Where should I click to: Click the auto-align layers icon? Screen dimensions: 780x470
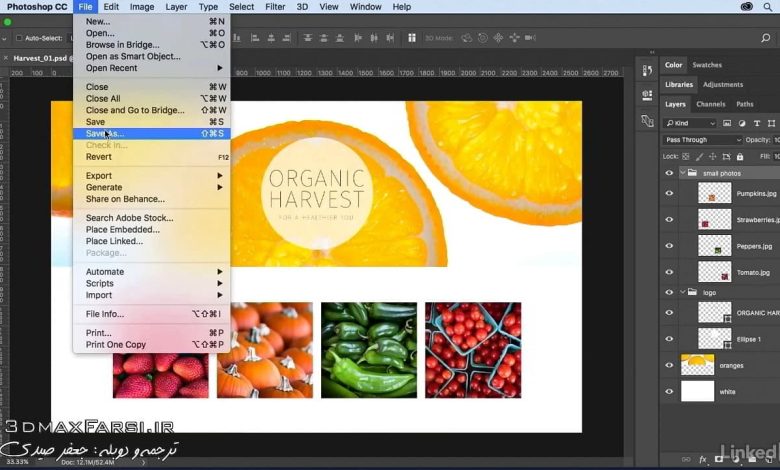click(412, 38)
